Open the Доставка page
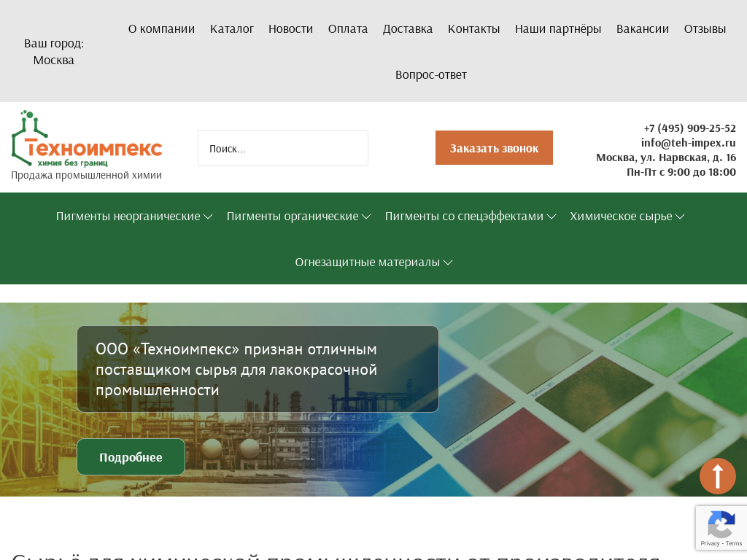This screenshot has height=560, width=747. [x=408, y=29]
